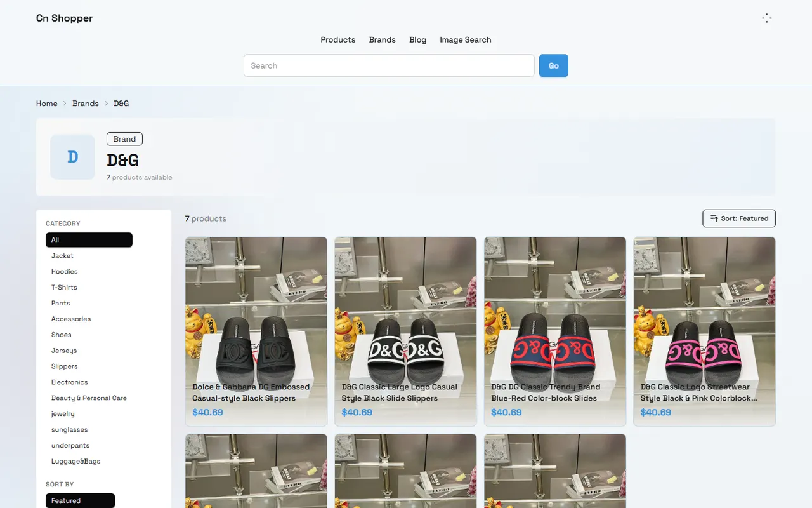This screenshot has height=508, width=812.
Task: Filter by Luggage&Bags category
Action: (x=75, y=462)
